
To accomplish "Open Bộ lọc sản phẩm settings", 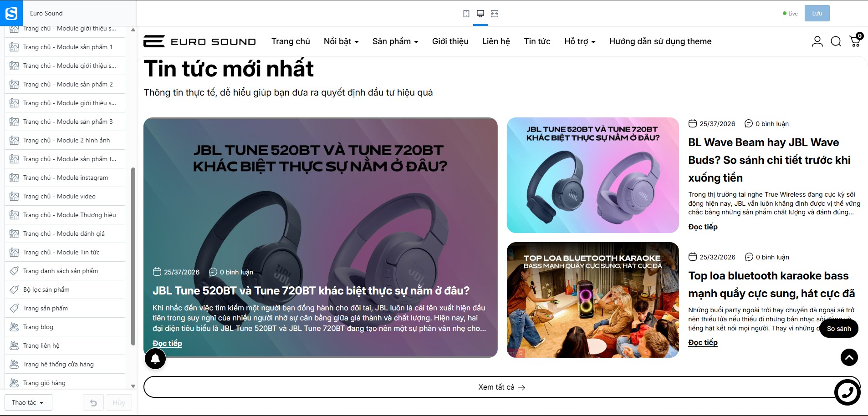I will (x=65, y=289).
